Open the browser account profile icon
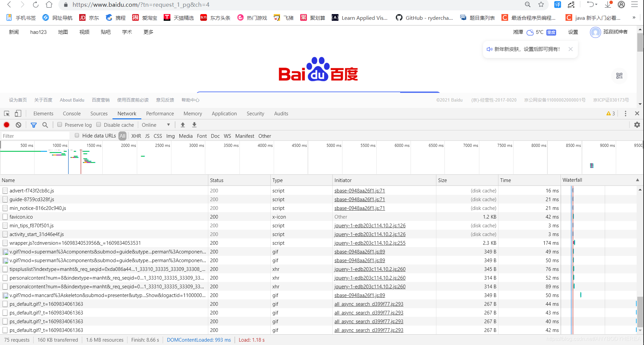This screenshot has width=644, height=345. [621, 5]
